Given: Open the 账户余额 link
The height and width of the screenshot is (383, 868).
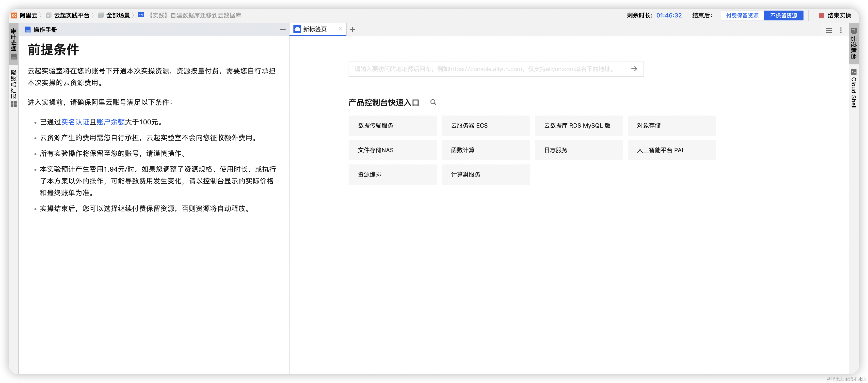Looking at the screenshot, I should (111, 122).
